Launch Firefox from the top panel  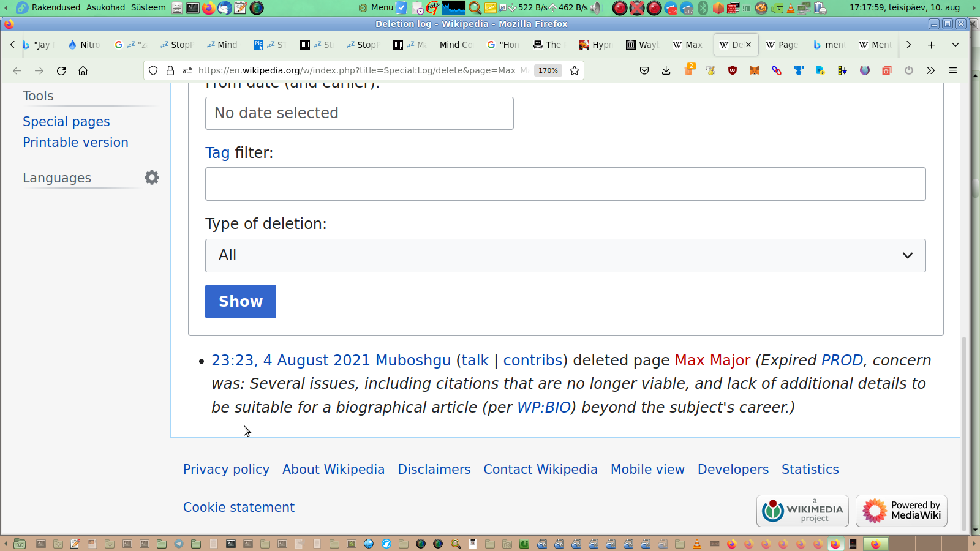tap(209, 8)
